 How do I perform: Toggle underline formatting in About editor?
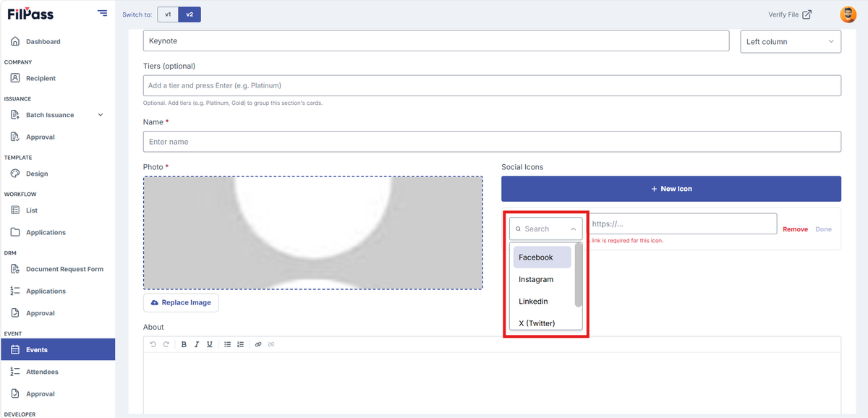click(x=210, y=344)
